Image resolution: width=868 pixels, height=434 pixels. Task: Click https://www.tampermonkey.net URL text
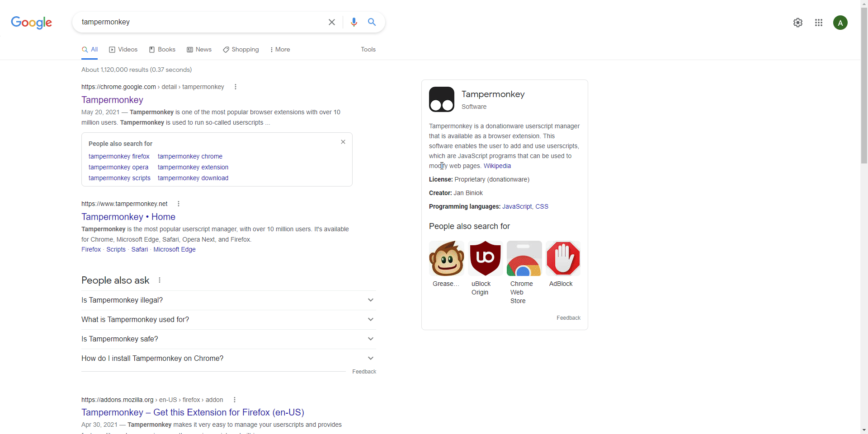point(124,204)
